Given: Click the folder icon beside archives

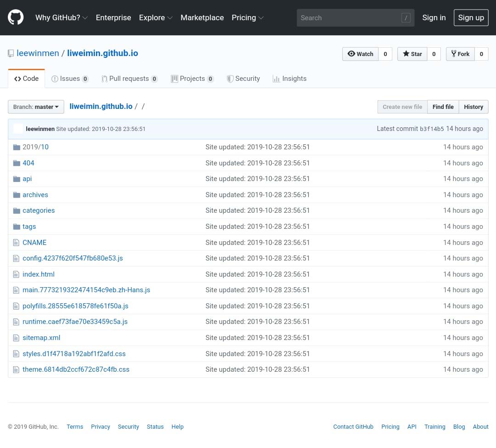Looking at the screenshot, I should tap(17, 195).
